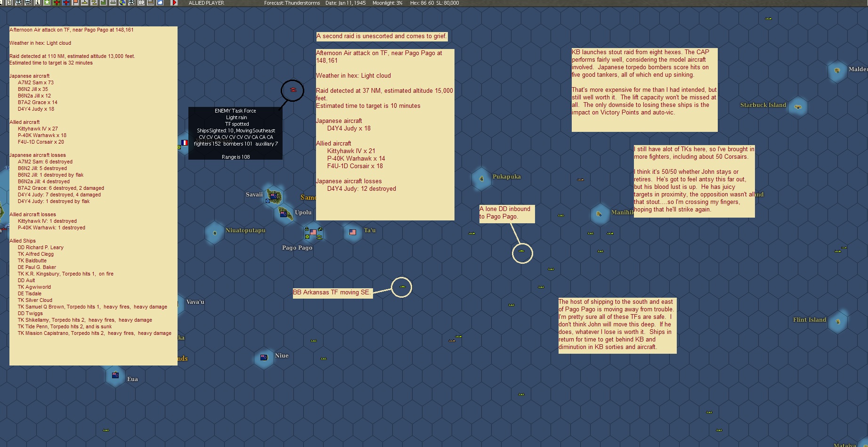
Task: Click the "Forecast: Thunderstorms" status text
Action: click(x=292, y=3)
